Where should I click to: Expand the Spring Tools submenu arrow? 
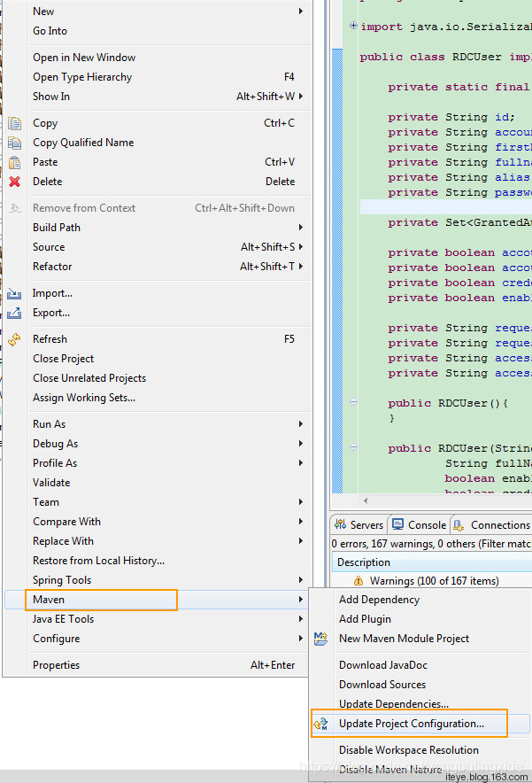pyautogui.click(x=300, y=580)
